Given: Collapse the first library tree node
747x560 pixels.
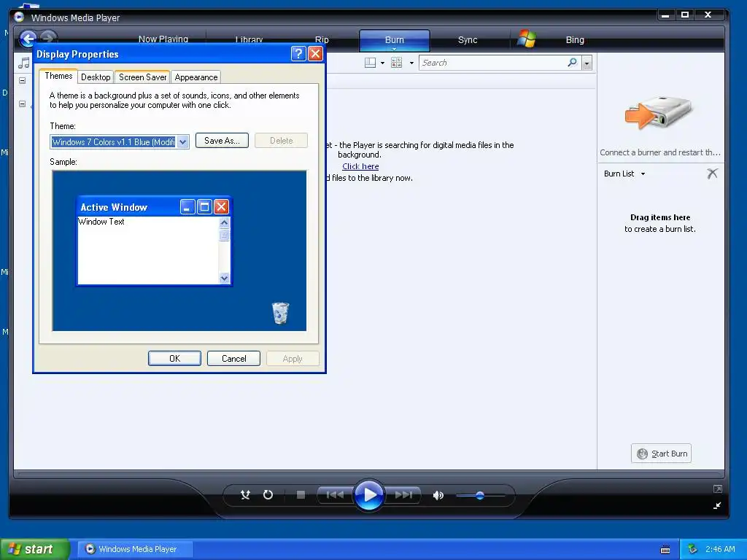Looking at the screenshot, I should [23, 80].
